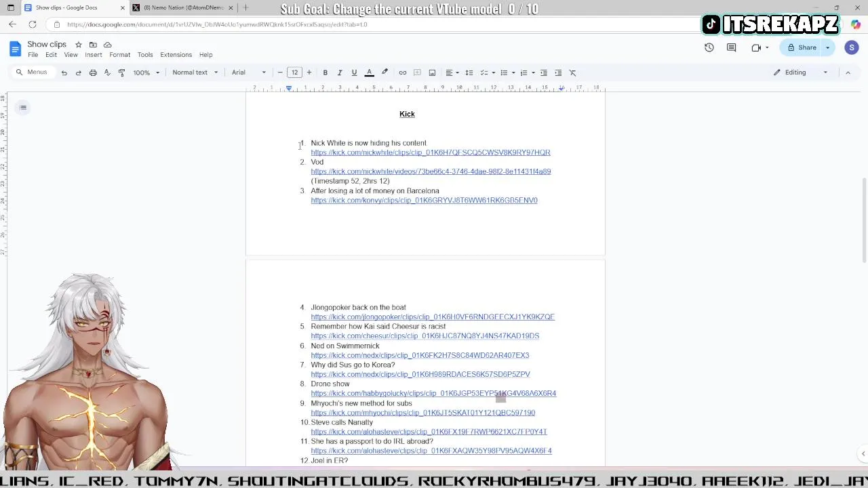Activate the paint format tool

(x=121, y=73)
